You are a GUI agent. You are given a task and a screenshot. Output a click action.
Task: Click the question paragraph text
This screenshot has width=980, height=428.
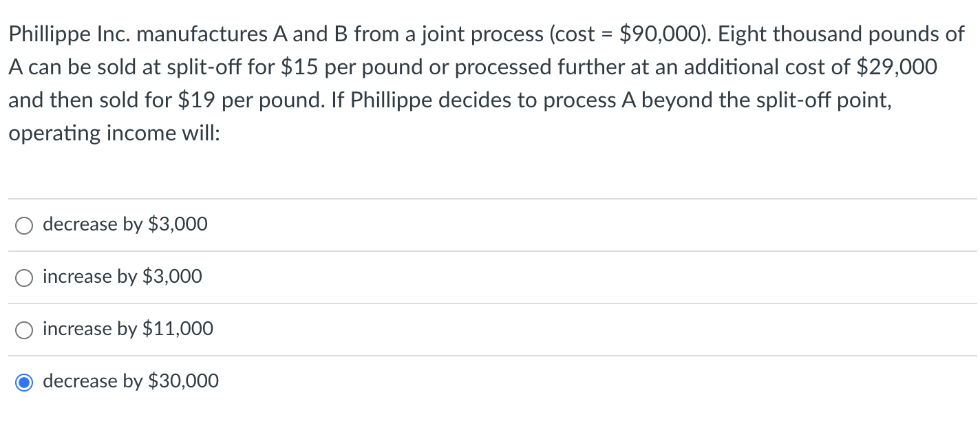pyautogui.click(x=482, y=83)
